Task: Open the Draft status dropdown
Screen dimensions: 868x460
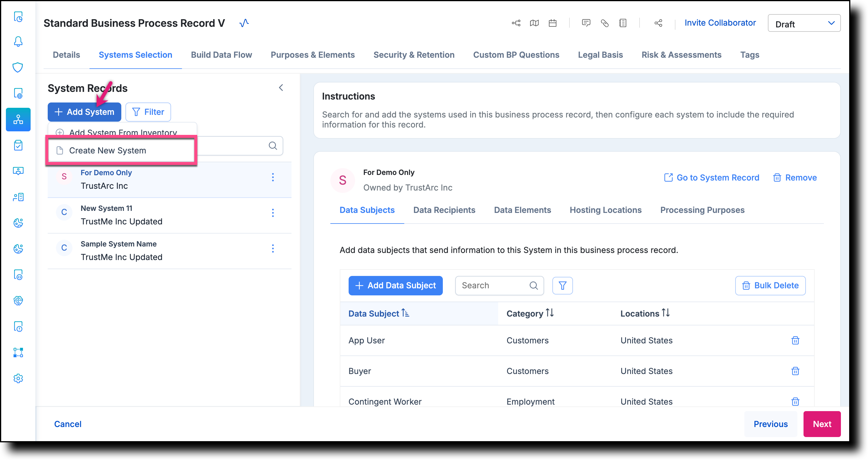Action: tap(804, 23)
